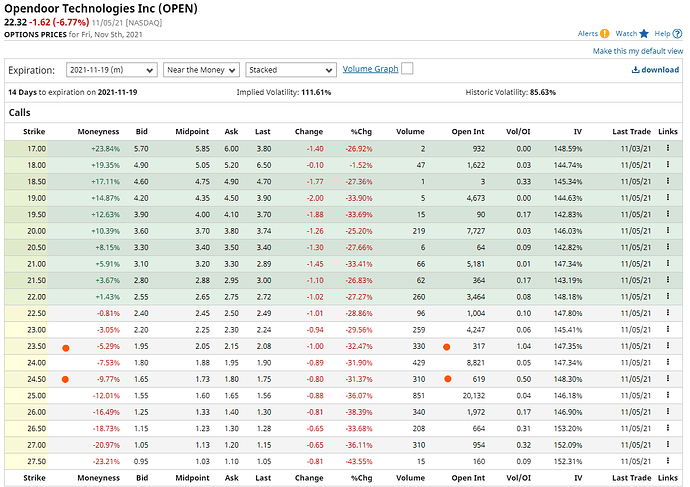Image resolution: width=690 pixels, height=487 pixels.
Task: Click the Help question mark icon
Action: 678,33
